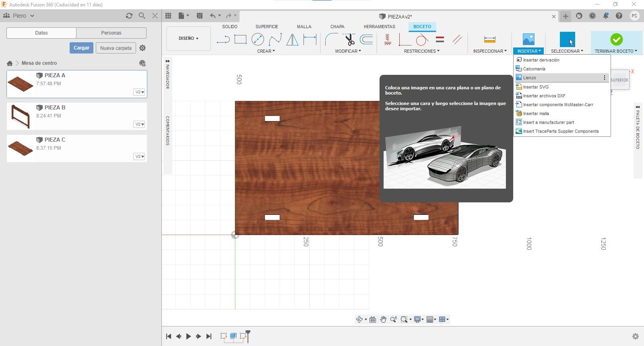
Task: Open data panel settings gear
Action: [142, 48]
